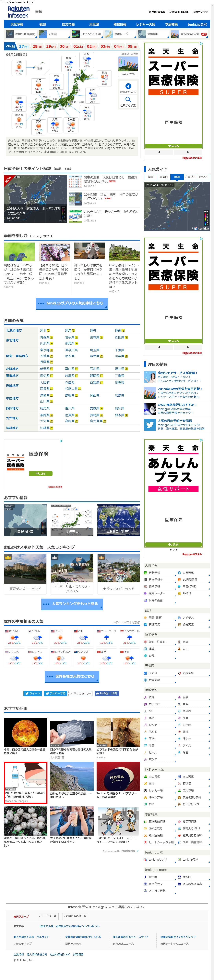Click the Infoseek NEWS header link
The width and height of the screenshot is (214, 980).
tap(179, 12)
